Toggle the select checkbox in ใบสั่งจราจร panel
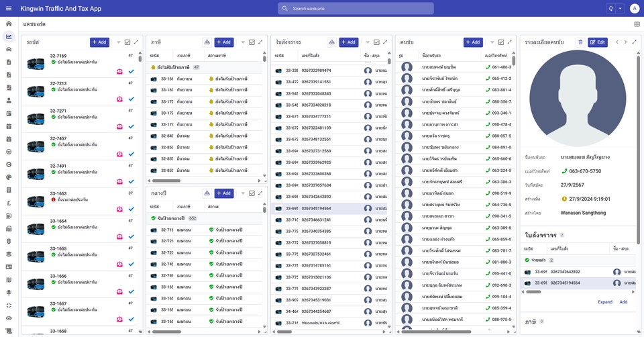 click(x=376, y=42)
